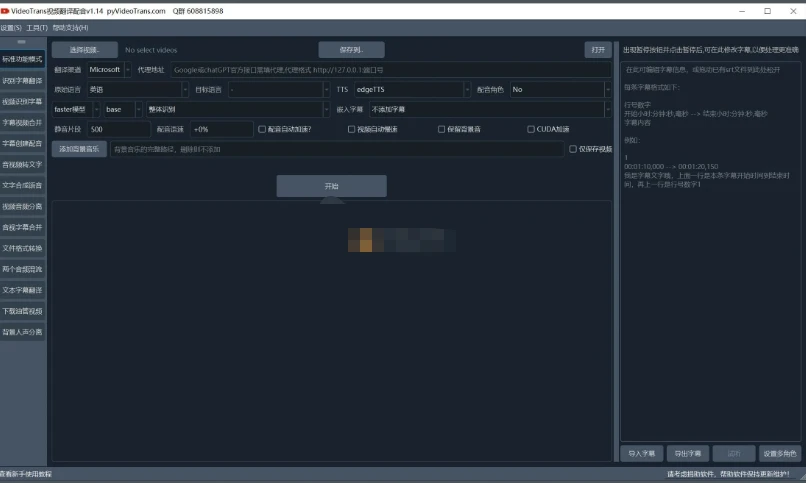
Task: Click the 导入字幕 button
Action: [642, 453]
